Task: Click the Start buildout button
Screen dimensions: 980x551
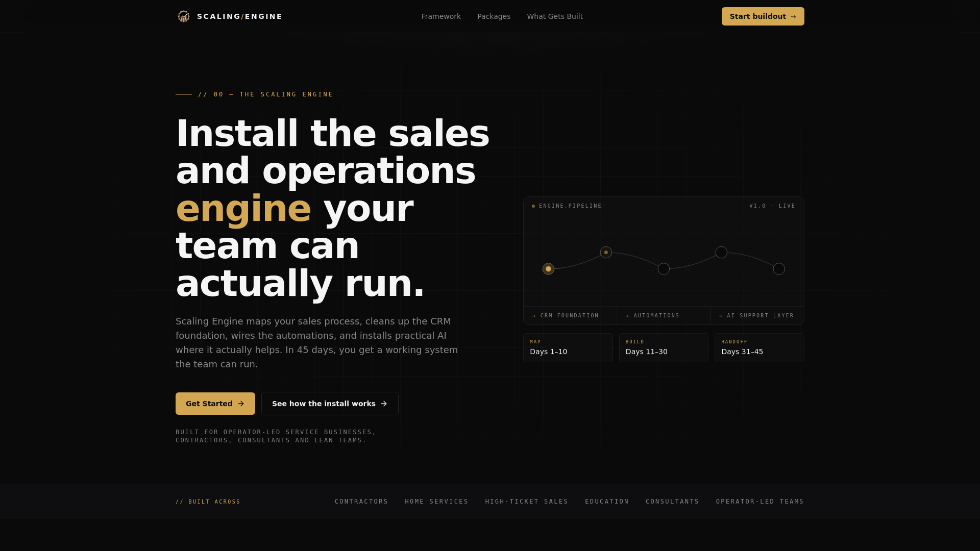Action: tap(763, 16)
